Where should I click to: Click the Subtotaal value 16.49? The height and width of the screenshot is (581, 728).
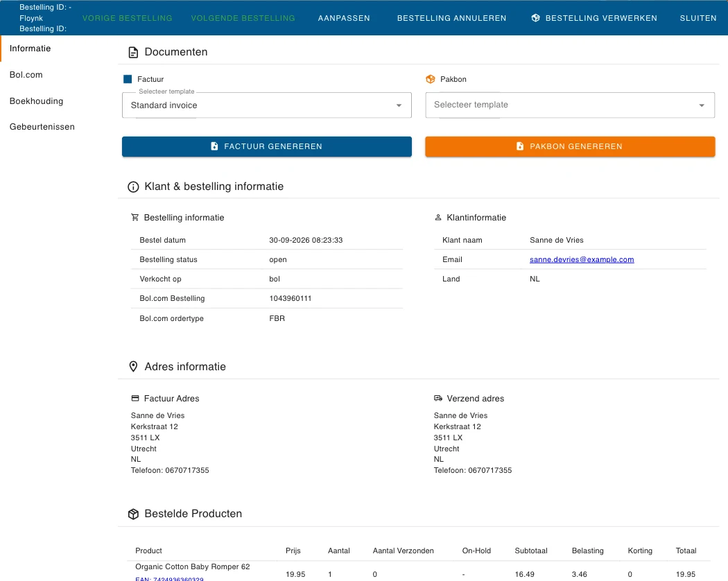(525, 575)
